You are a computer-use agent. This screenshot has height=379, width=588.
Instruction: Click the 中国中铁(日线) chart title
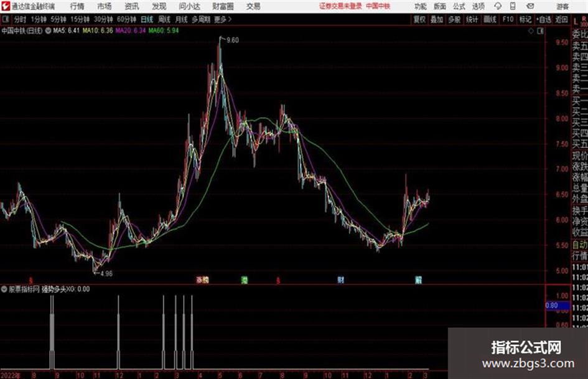pos(22,30)
